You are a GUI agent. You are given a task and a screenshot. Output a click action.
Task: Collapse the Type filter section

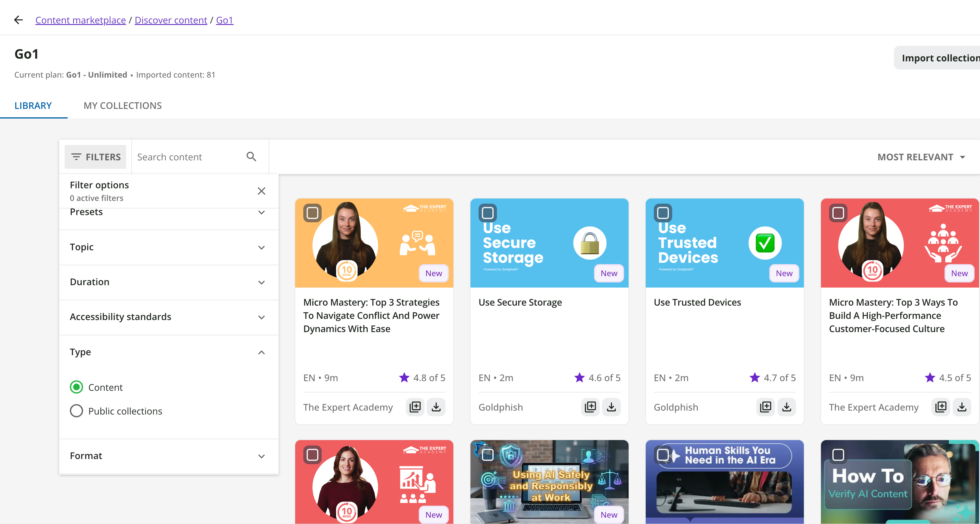169,352
